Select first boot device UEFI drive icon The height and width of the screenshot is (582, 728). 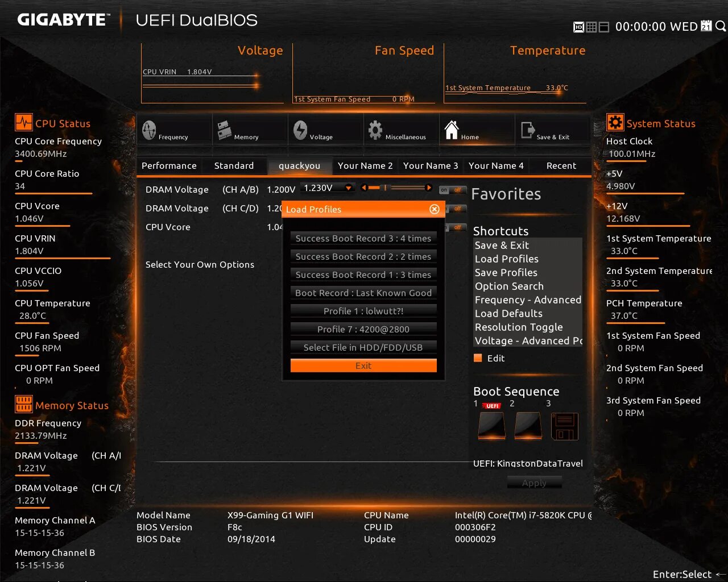click(x=492, y=426)
